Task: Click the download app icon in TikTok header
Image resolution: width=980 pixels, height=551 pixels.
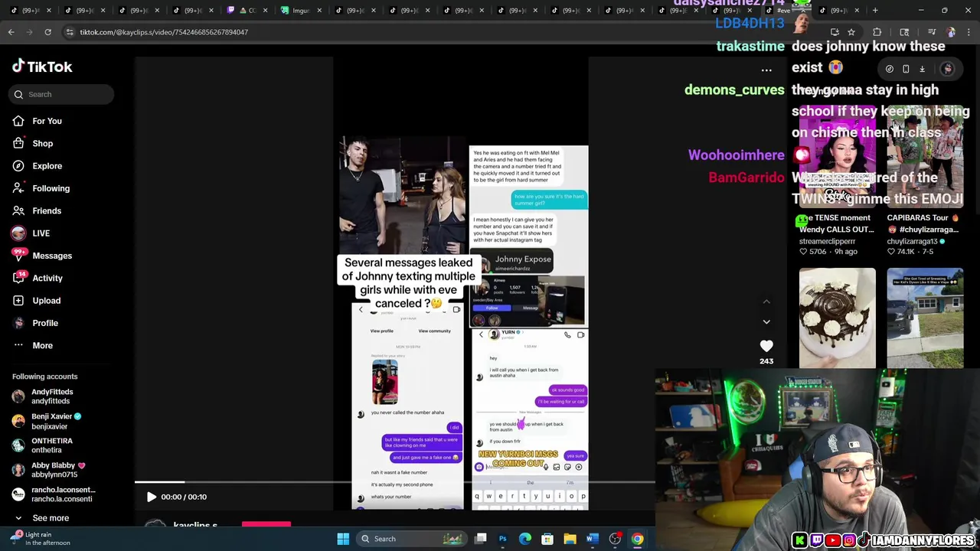Action: (x=922, y=69)
